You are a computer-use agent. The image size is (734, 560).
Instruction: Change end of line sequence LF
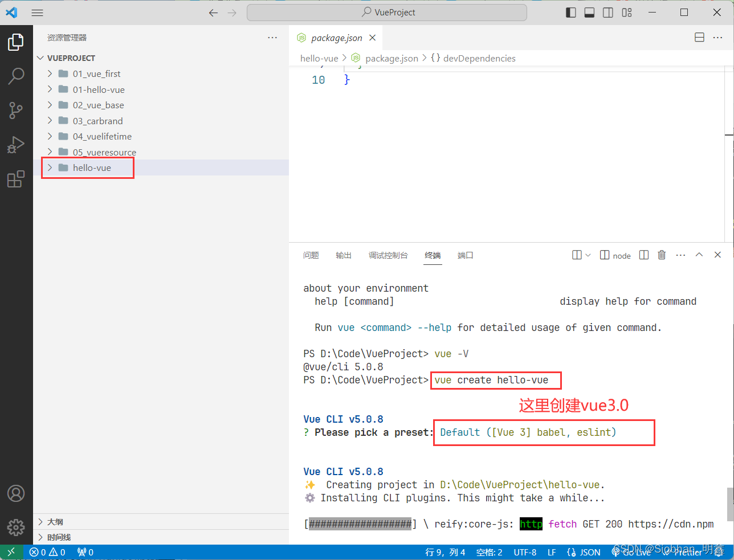[552, 552]
